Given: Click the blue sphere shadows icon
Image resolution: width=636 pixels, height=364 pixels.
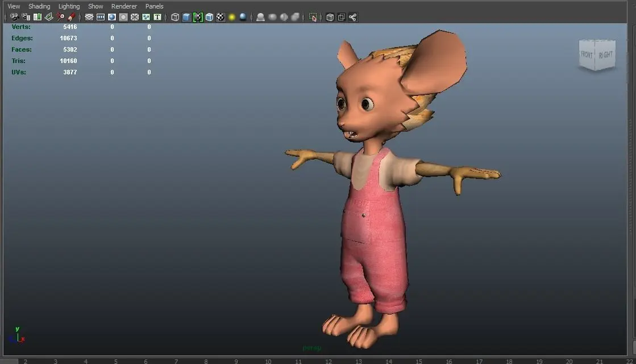Looking at the screenshot, I should [x=243, y=17].
